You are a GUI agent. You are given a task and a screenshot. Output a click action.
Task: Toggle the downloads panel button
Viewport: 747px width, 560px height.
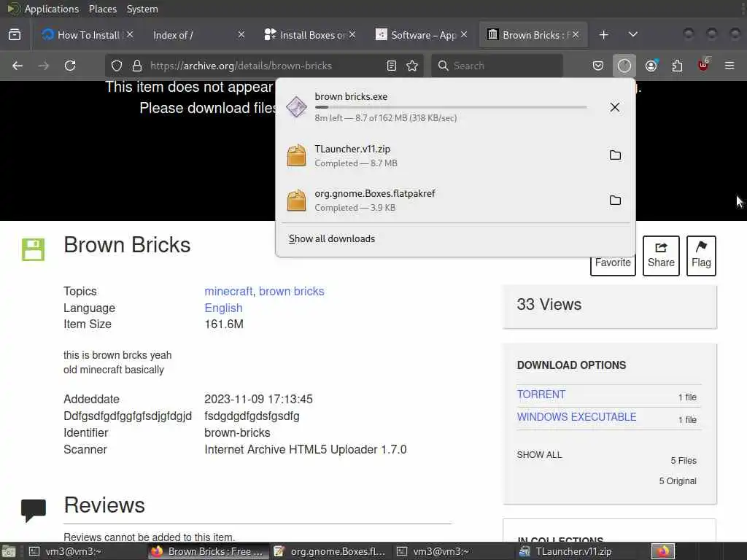coord(624,66)
